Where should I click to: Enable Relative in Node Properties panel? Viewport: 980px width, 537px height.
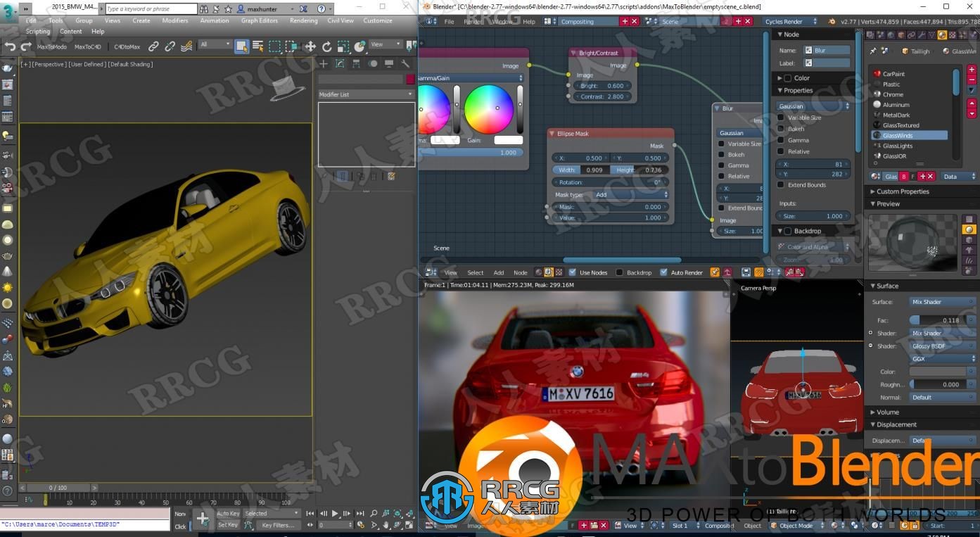(x=781, y=151)
